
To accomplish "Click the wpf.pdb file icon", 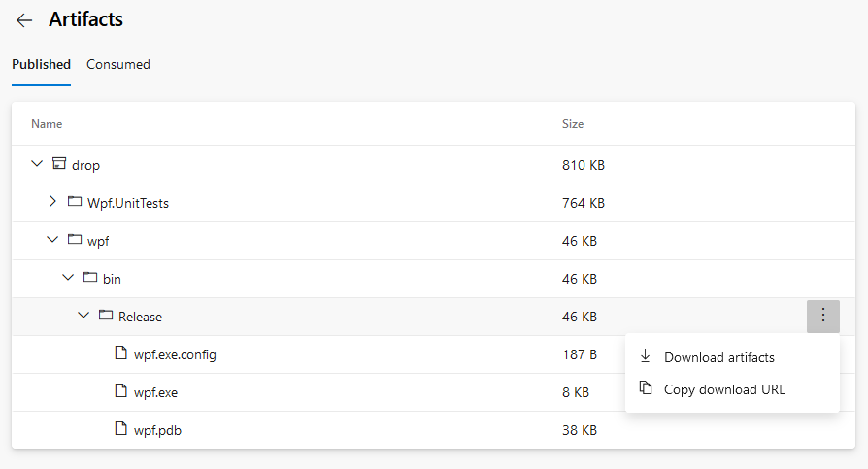I will pyautogui.click(x=120, y=428).
